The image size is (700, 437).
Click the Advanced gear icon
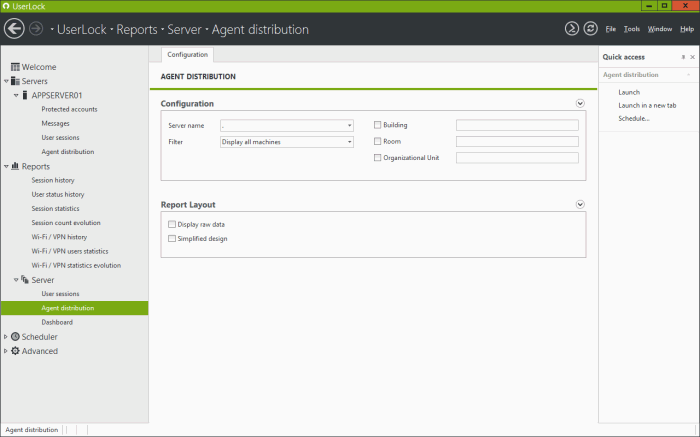point(15,351)
